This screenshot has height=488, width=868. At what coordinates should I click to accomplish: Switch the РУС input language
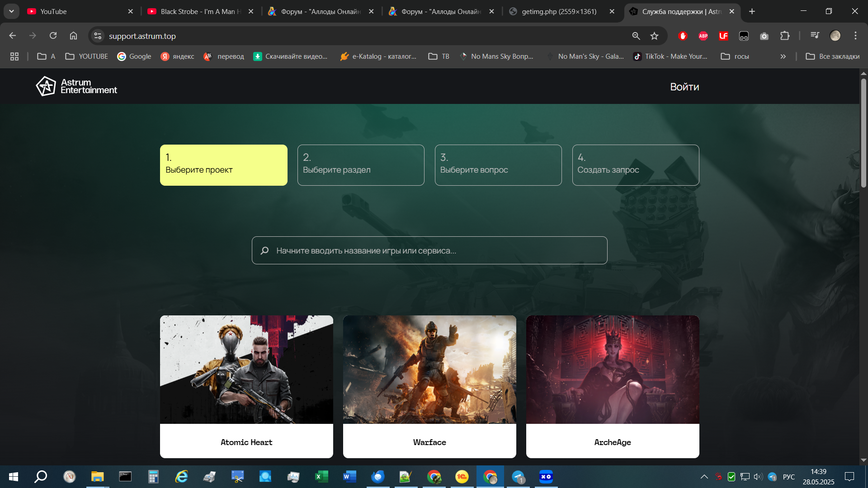pyautogui.click(x=789, y=477)
